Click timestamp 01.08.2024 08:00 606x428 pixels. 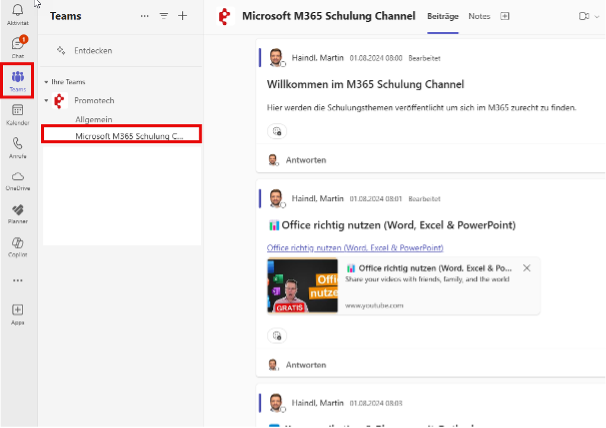click(x=376, y=58)
